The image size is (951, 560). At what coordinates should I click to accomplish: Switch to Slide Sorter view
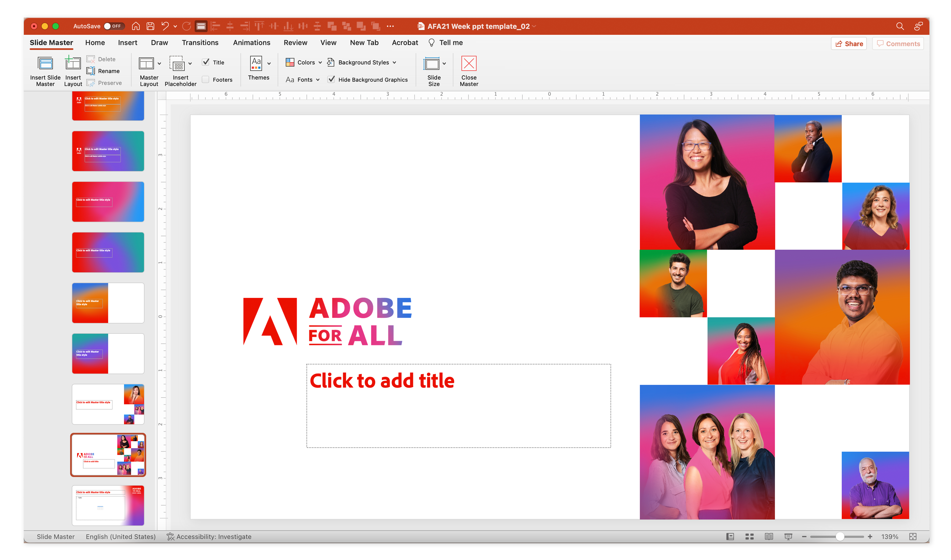pyautogui.click(x=749, y=536)
